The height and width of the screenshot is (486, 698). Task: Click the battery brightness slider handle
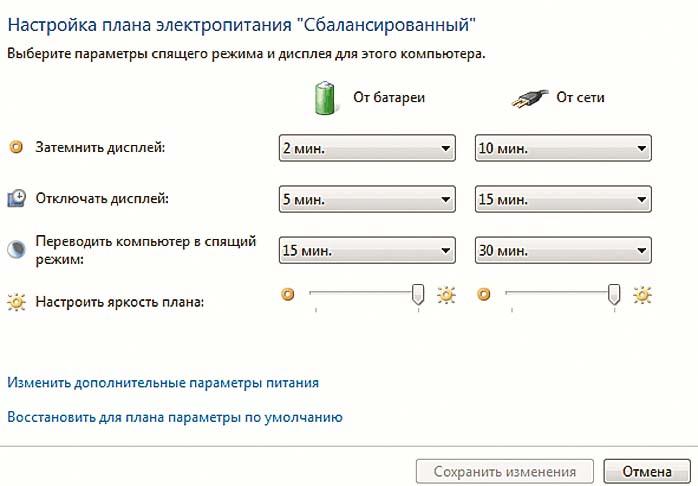(418, 294)
